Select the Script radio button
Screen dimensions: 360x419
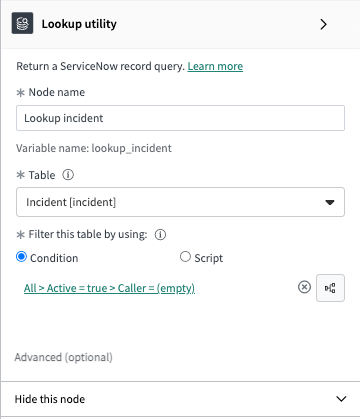pos(185,257)
